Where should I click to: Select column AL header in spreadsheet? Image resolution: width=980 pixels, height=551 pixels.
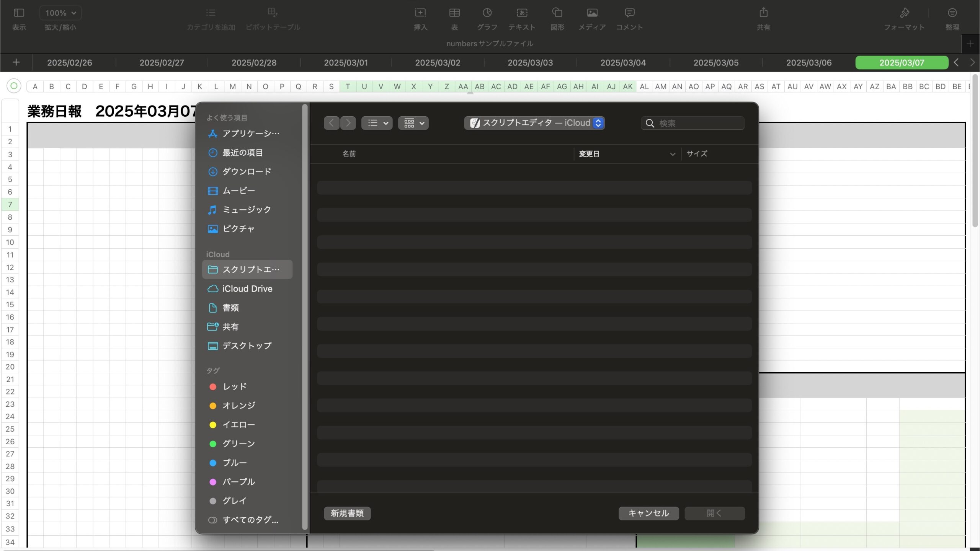(644, 86)
